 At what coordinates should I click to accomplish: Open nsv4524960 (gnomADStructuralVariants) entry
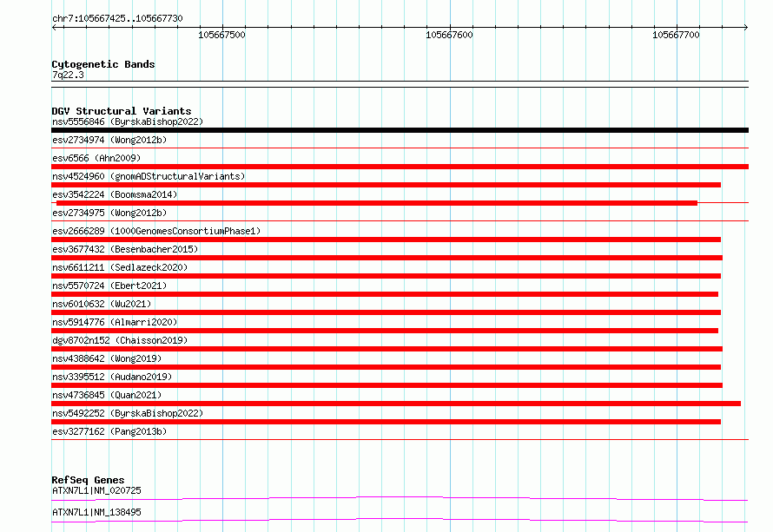point(149,176)
